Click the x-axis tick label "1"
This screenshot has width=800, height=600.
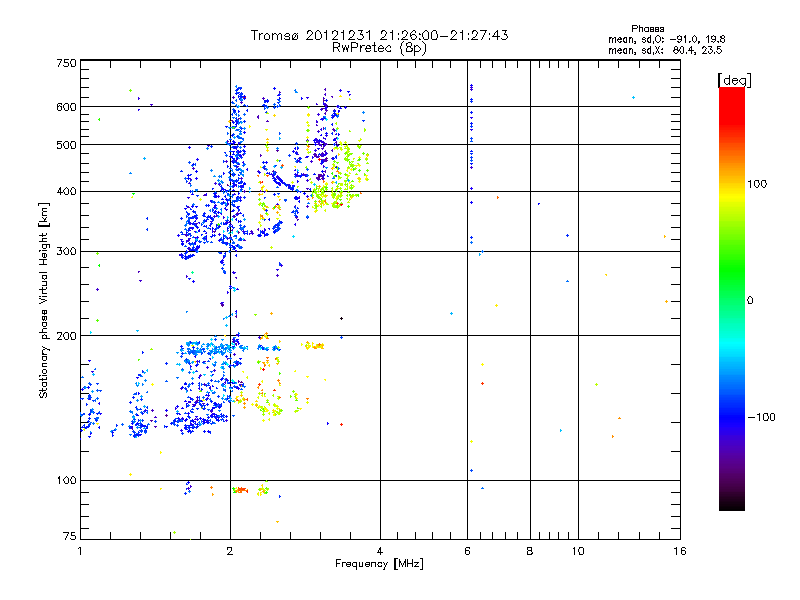click(x=80, y=551)
